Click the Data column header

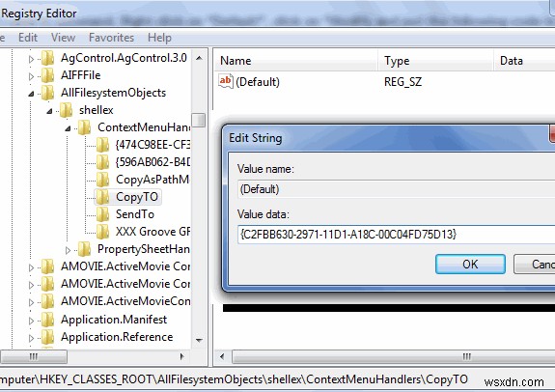[x=524, y=61]
